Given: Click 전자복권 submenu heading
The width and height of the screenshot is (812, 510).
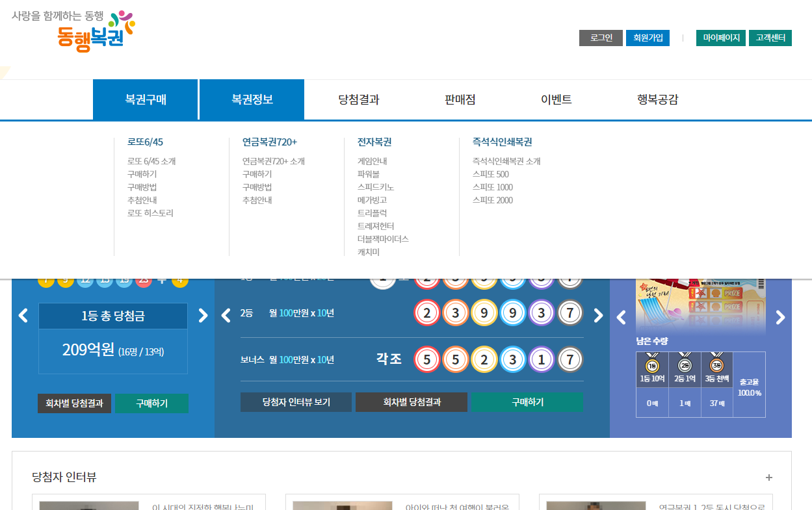Looking at the screenshot, I should click(374, 142).
